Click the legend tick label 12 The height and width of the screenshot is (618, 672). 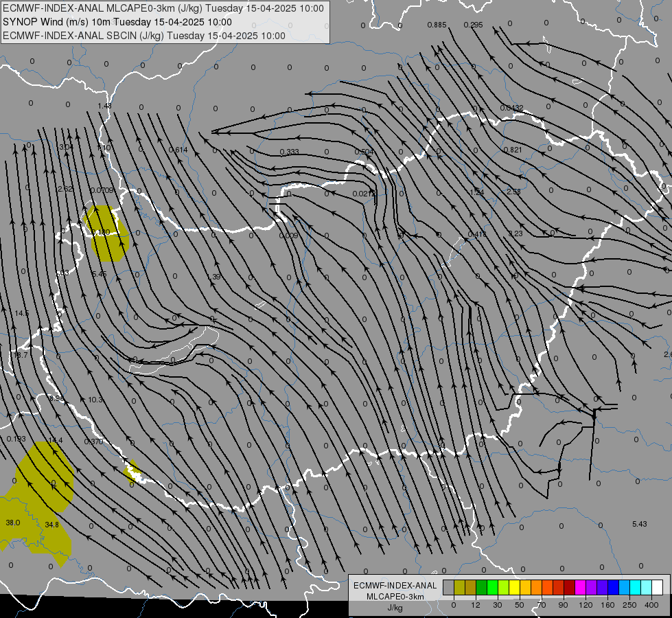pos(476,605)
